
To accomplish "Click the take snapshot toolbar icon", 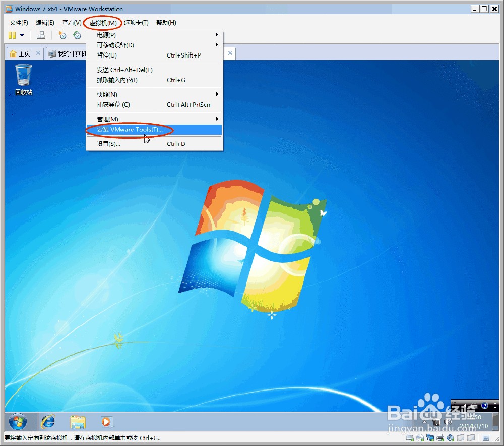I will [62, 35].
